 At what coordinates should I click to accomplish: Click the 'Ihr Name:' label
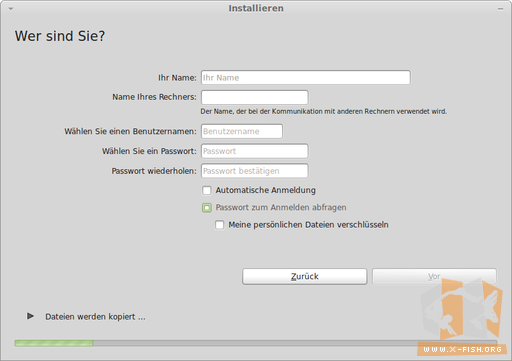pos(177,78)
